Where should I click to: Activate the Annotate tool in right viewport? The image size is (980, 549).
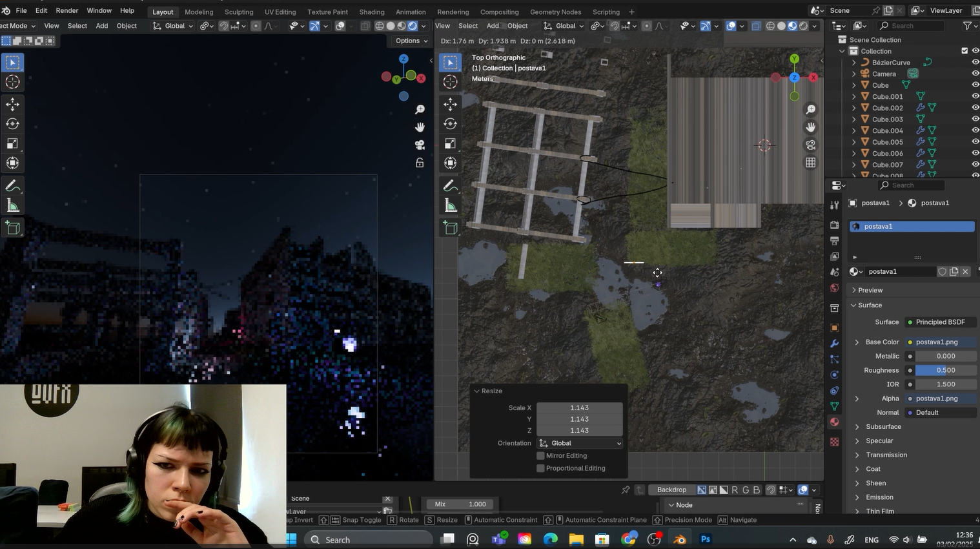pyautogui.click(x=450, y=186)
